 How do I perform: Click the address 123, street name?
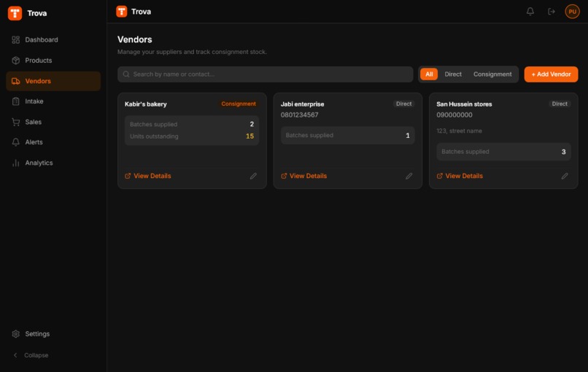coord(460,131)
